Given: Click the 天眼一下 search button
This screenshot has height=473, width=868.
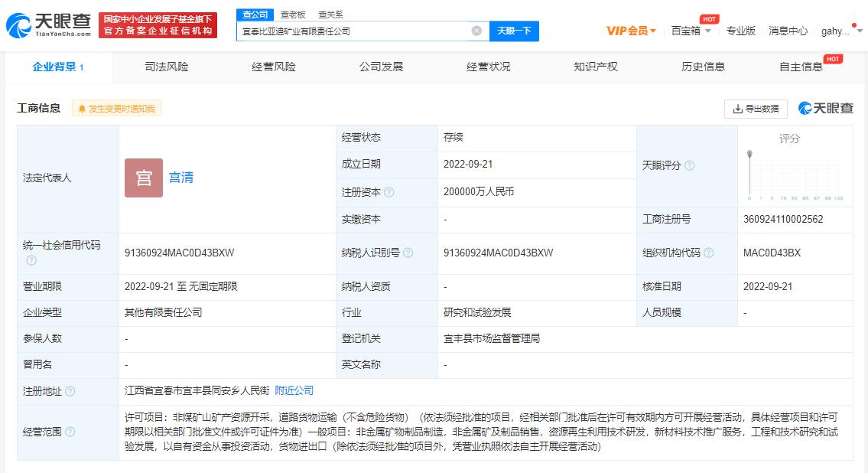Looking at the screenshot, I should [x=514, y=31].
